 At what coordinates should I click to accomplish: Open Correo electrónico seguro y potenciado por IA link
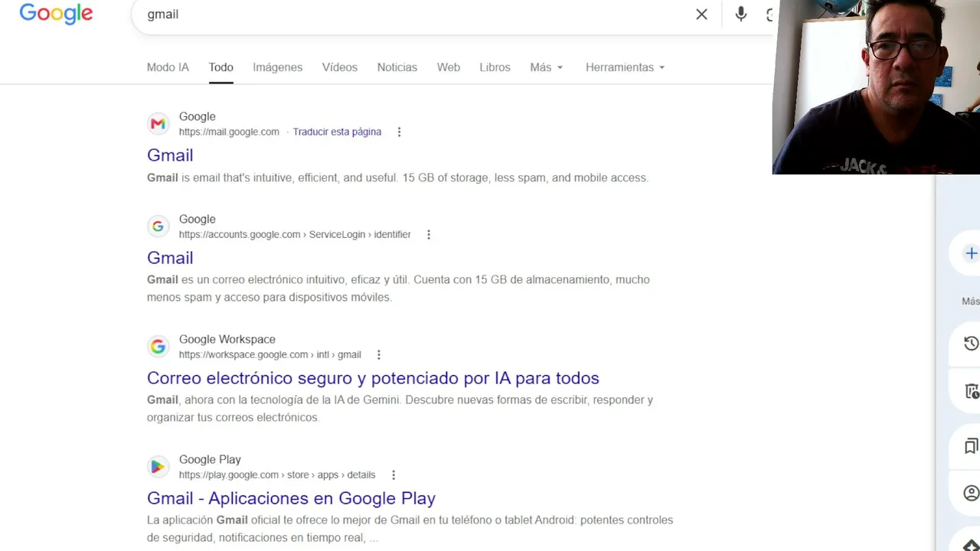(373, 378)
